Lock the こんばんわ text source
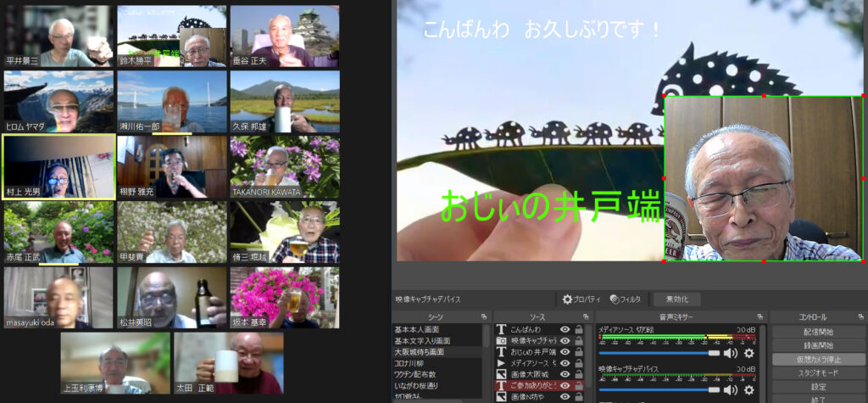This screenshot has width=868, height=403. (579, 329)
